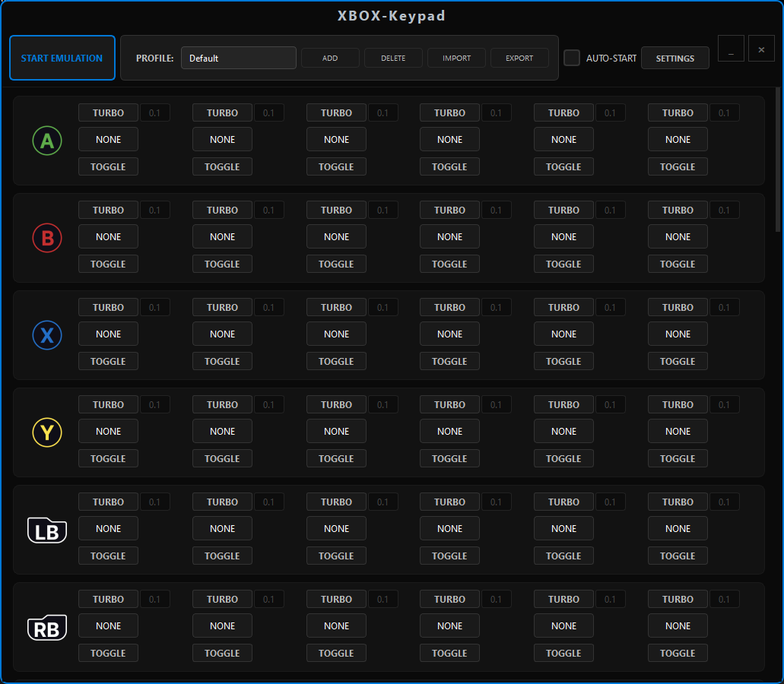The height and width of the screenshot is (684, 784).
Task: Minimize the XBOX-Keypad window
Action: tap(731, 49)
